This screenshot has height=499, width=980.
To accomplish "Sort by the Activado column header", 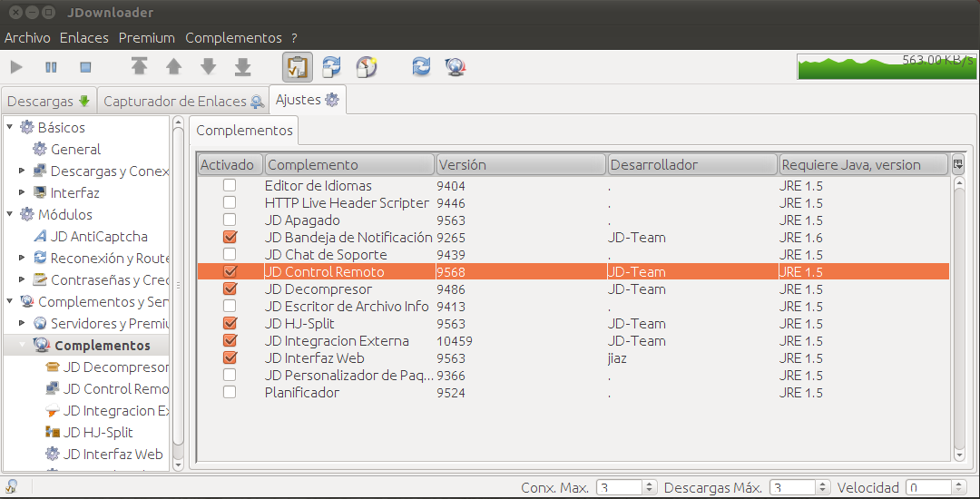I will [230, 165].
